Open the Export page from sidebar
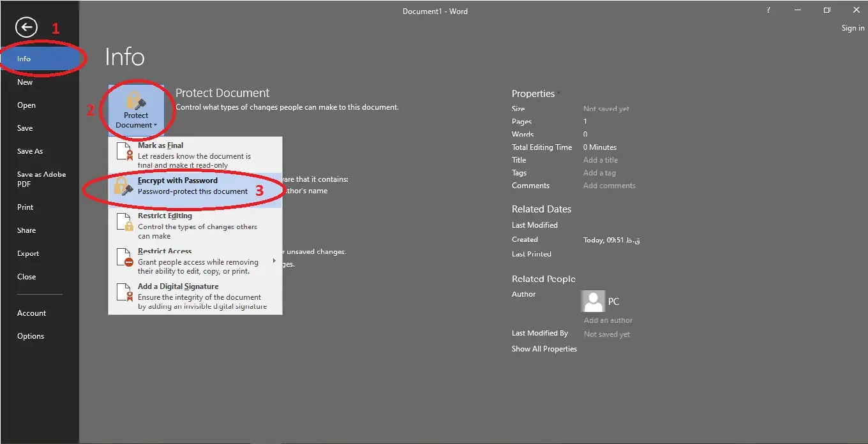Viewport: 868px width, 444px height. (28, 253)
